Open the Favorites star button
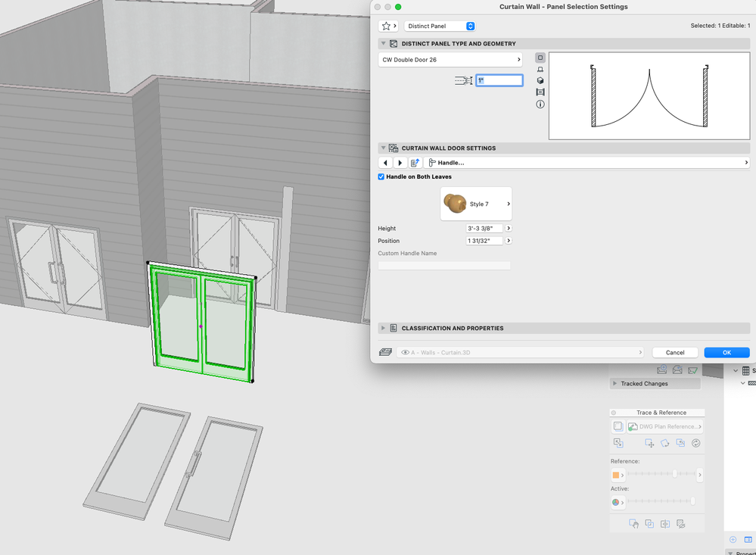Screen dimensions: 756x555 pos(388,26)
